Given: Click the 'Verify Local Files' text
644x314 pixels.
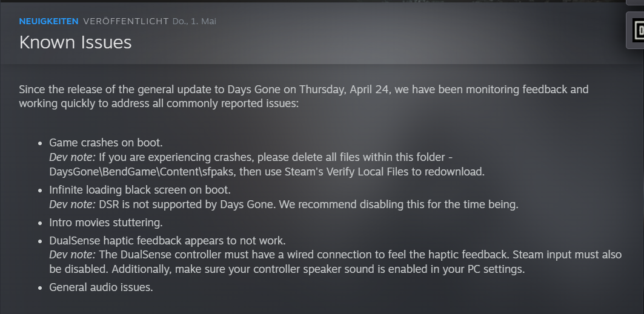Looking at the screenshot, I should (x=367, y=172).
